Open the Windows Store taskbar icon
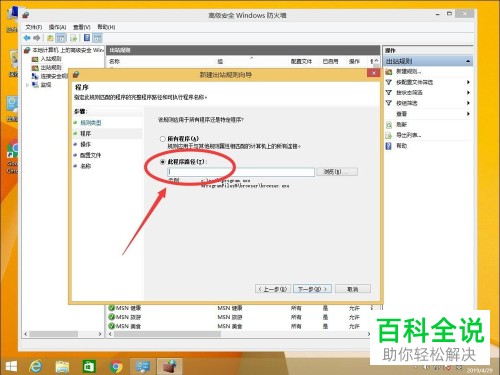 89,366
